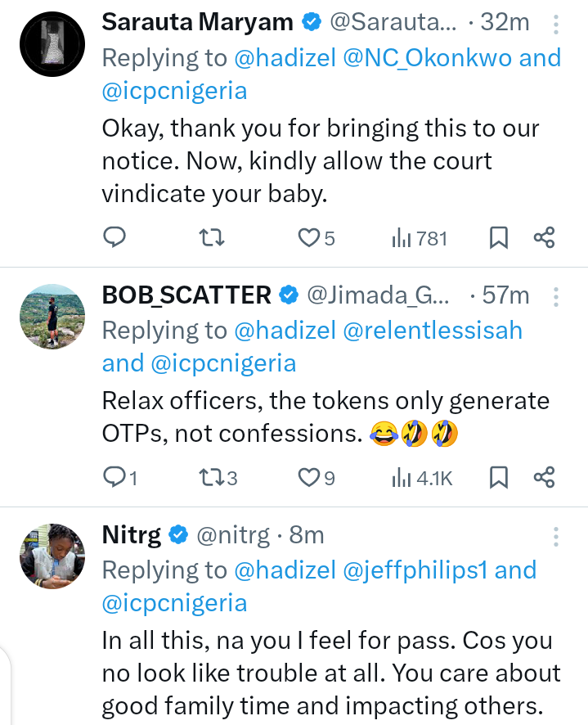The width and height of the screenshot is (588, 725).
Task: Reply to BOB_SCATTER's tweet
Action: [x=114, y=477]
